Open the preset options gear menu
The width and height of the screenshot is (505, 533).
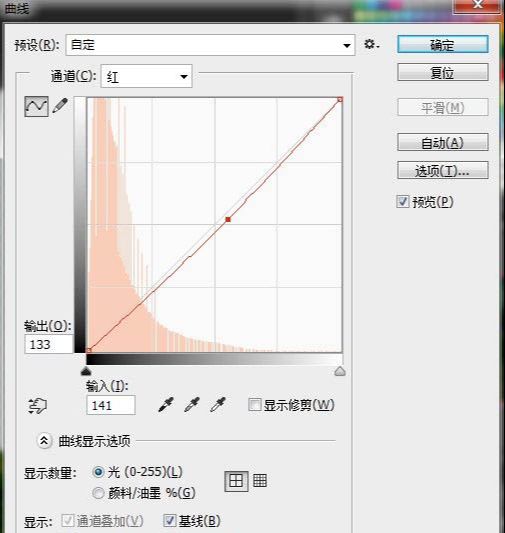[x=371, y=45]
